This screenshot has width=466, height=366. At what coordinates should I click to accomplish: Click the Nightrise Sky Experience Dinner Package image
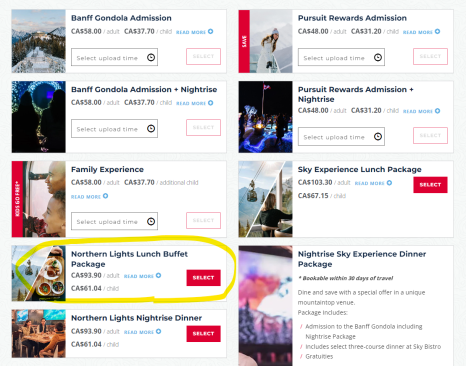(265, 306)
